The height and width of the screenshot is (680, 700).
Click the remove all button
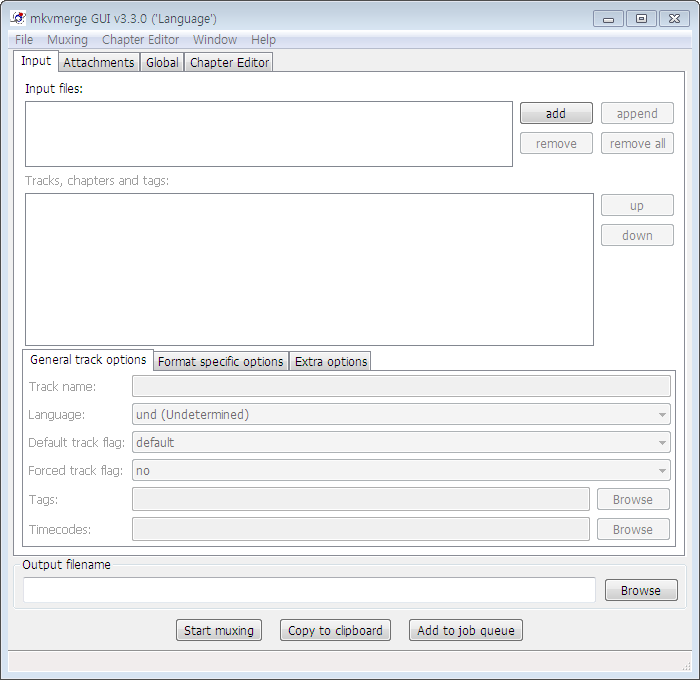[637, 143]
